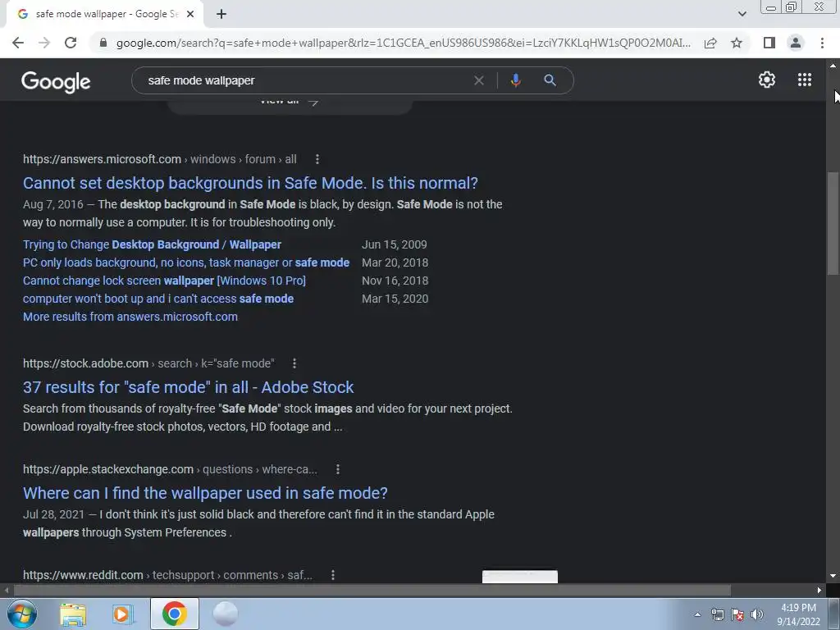Open Windows Explorer from taskbar
This screenshot has height=630, width=840.
click(x=73, y=614)
